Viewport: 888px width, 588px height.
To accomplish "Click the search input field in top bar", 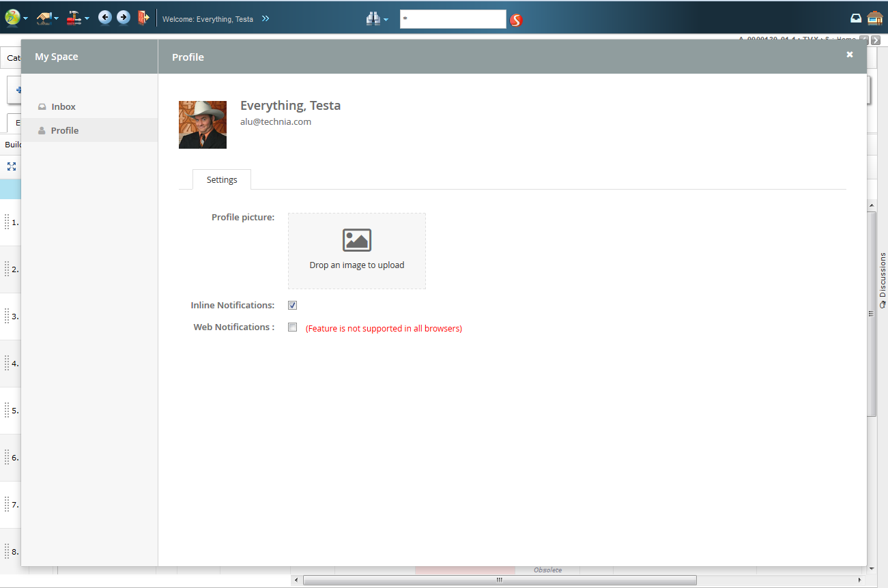I will [453, 19].
